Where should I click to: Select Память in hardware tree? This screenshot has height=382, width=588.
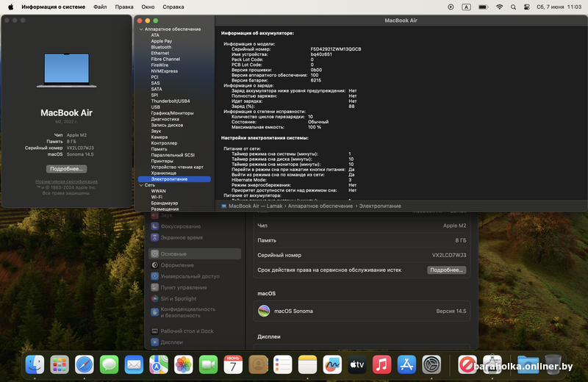159,149
